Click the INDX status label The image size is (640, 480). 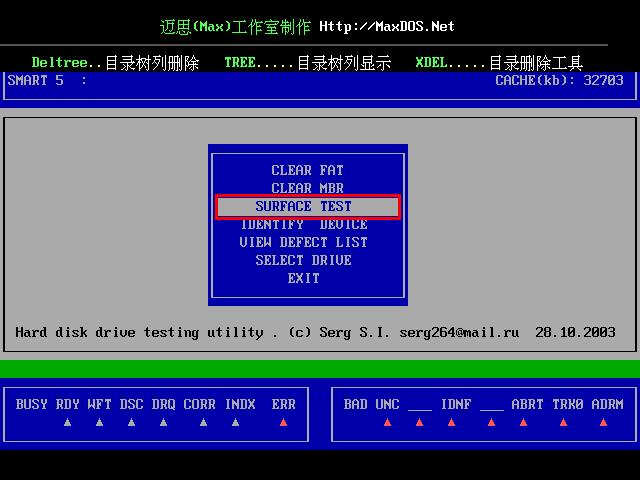(x=240, y=404)
